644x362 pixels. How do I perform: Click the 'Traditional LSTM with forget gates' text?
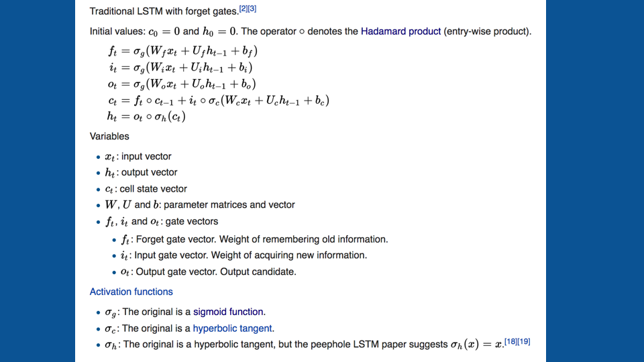(x=164, y=11)
